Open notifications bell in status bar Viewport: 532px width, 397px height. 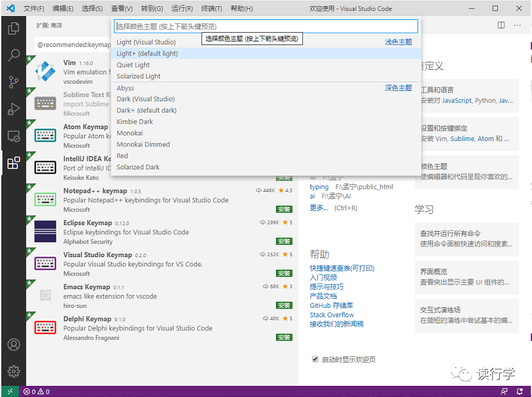[520, 391]
